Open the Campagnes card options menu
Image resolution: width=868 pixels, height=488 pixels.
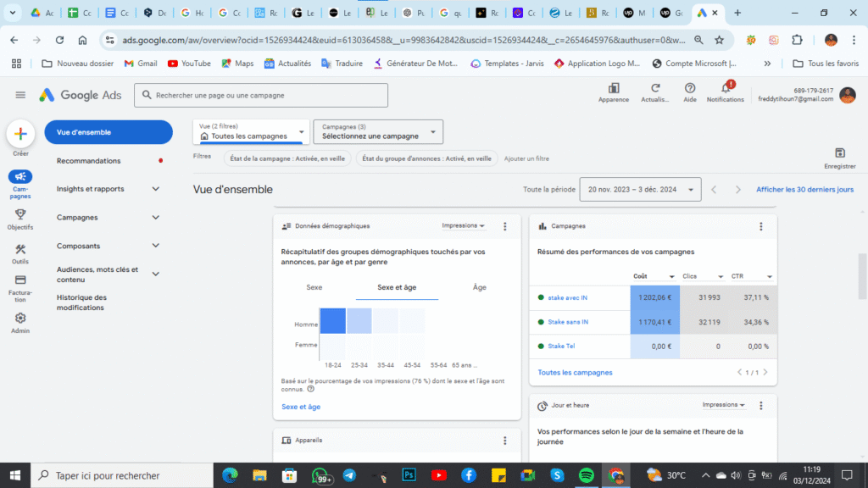pyautogui.click(x=761, y=225)
